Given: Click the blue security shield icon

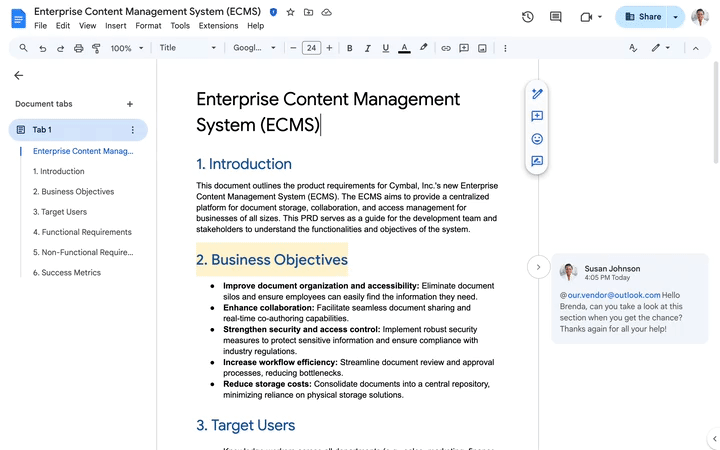Looking at the screenshot, I should [273, 12].
